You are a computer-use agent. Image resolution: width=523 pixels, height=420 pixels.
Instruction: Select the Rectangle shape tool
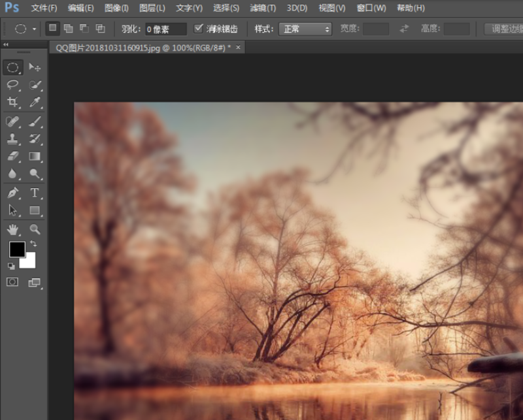[35, 210]
